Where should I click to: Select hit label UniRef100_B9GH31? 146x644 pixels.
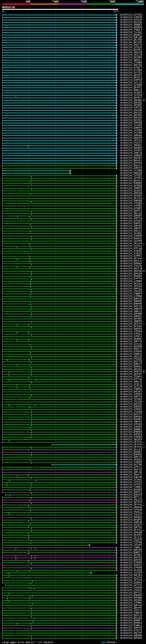point(131,238)
